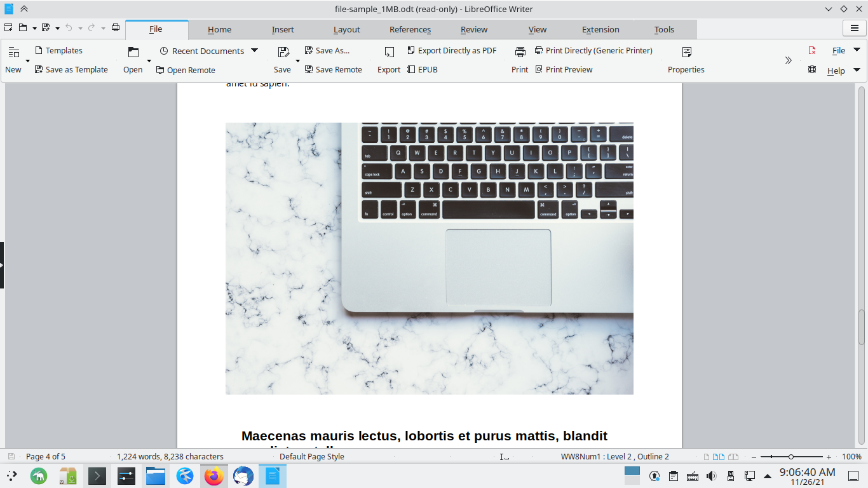Switch to the Insert tab
This screenshot has width=868, height=488.
(x=283, y=29)
